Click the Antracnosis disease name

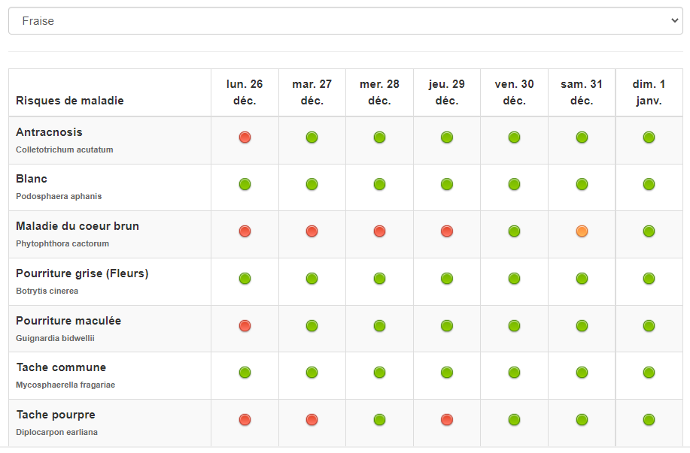[49, 132]
